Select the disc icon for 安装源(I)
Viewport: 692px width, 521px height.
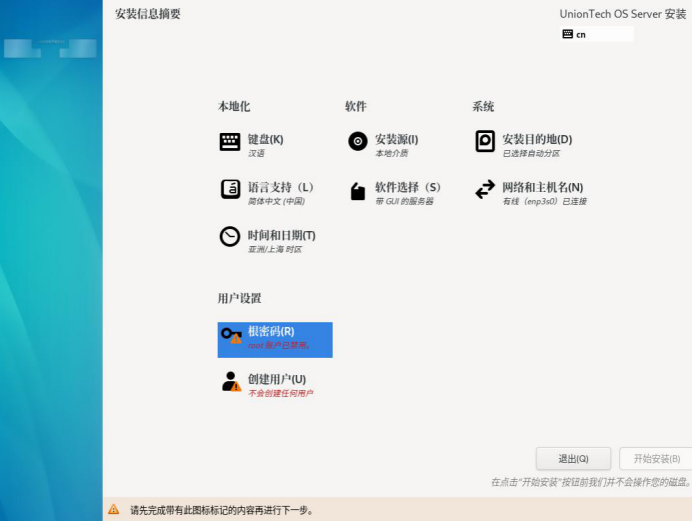(x=357, y=141)
